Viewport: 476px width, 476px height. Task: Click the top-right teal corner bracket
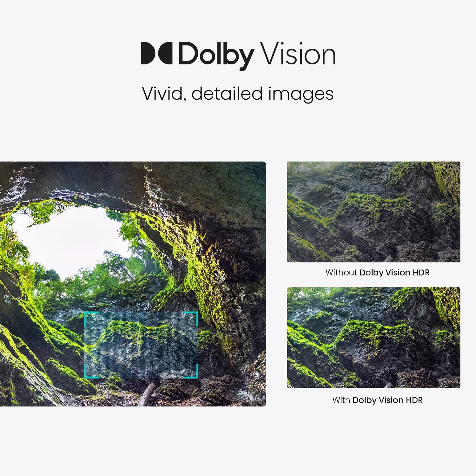click(x=191, y=318)
